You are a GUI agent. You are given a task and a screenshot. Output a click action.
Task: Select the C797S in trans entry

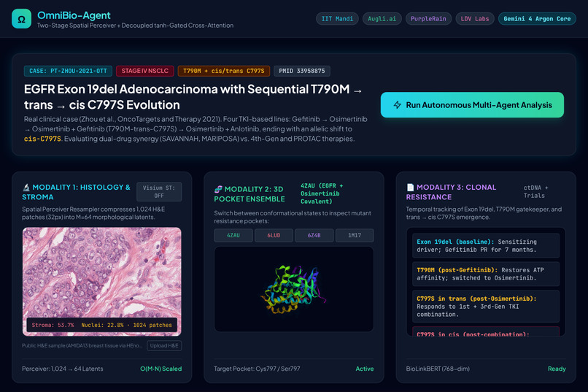pyautogui.click(x=486, y=307)
